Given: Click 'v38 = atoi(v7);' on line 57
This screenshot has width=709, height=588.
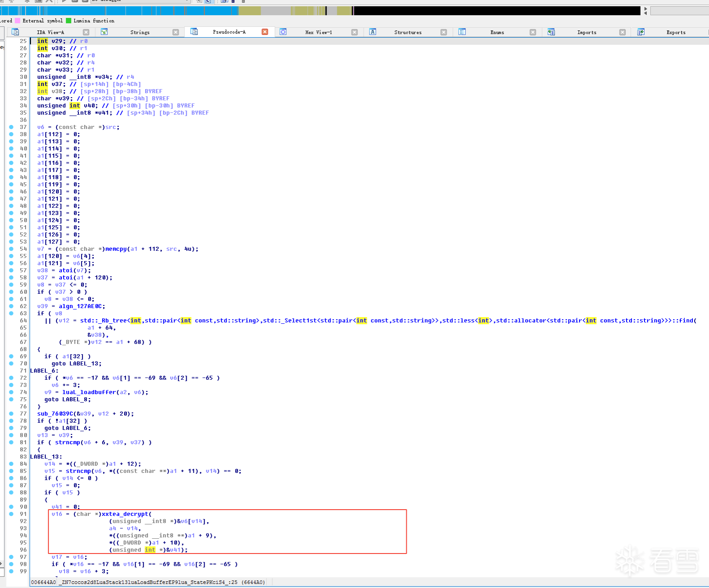Looking at the screenshot, I should 64,270.
